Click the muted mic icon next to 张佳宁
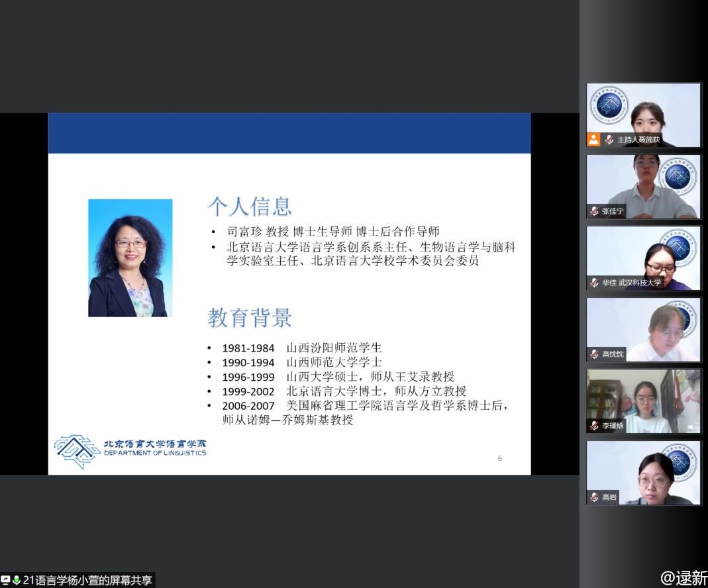The width and height of the screenshot is (708, 588). tap(594, 211)
